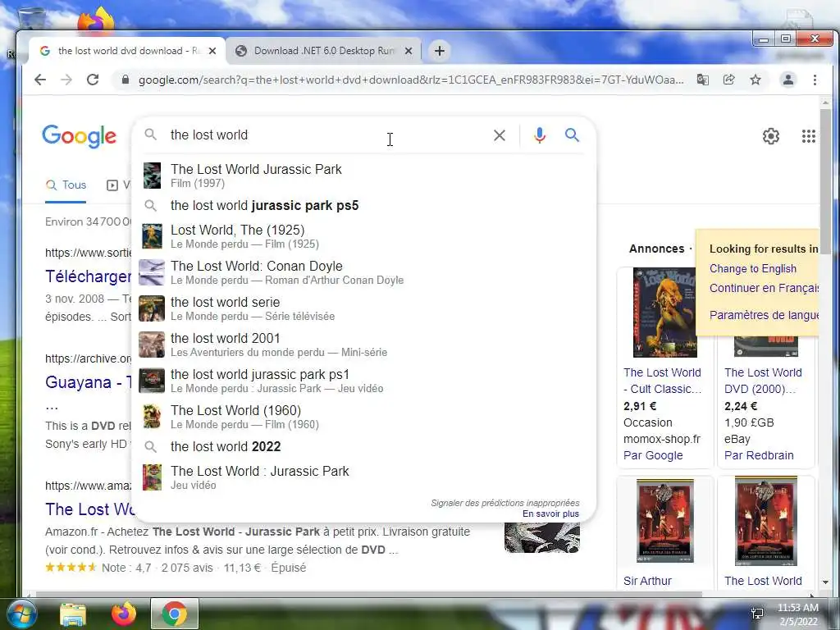Bookmark this page with the star icon
The height and width of the screenshot is (630, 840).
click(x=756, y=80)
